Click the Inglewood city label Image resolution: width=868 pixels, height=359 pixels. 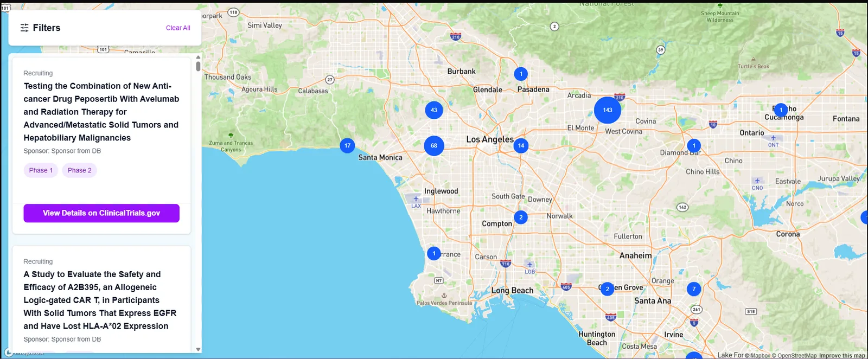(x=441, y=191)
